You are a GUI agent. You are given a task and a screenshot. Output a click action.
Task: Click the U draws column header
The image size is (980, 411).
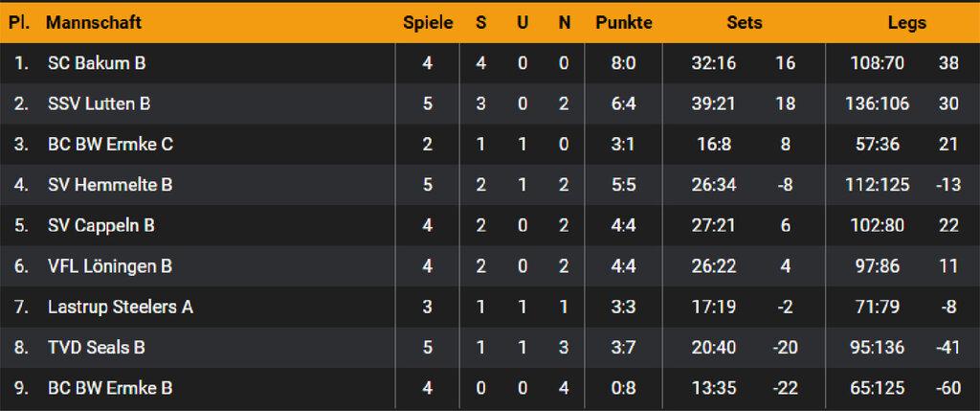[x=523, y=22]
